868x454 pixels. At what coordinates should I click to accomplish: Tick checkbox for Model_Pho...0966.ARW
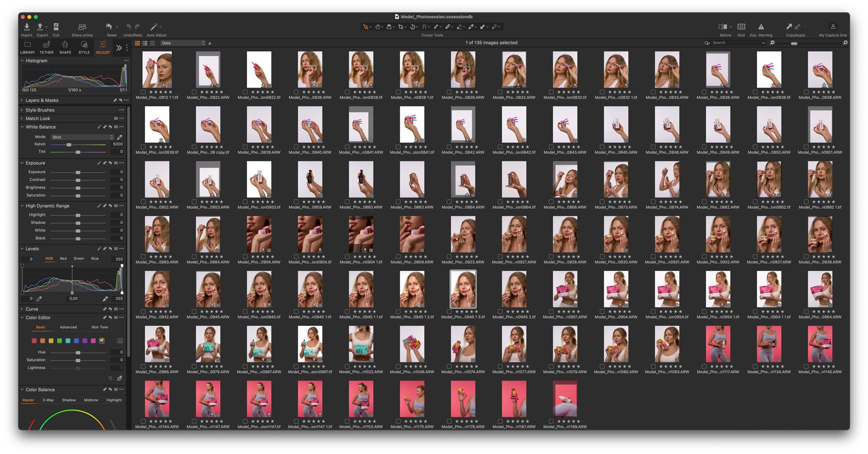[143, 366]
